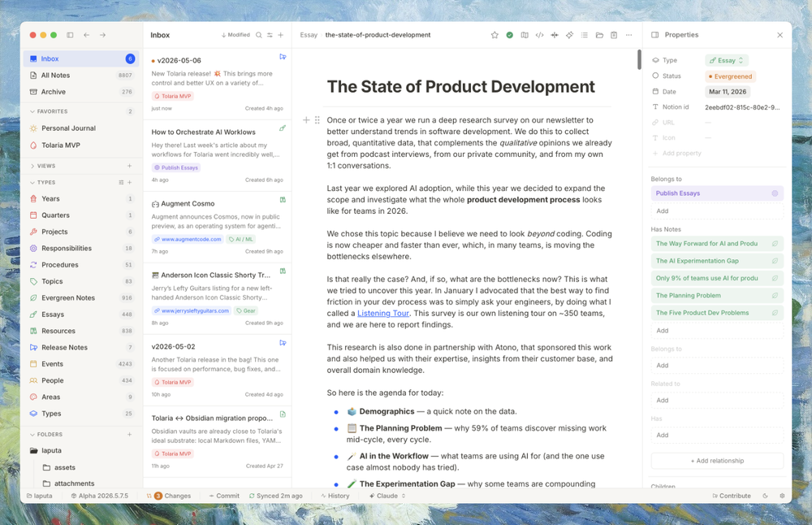812x525 pixels.
Task: Select the Evergreen Notes type
Action: click(x=81, y=298)
